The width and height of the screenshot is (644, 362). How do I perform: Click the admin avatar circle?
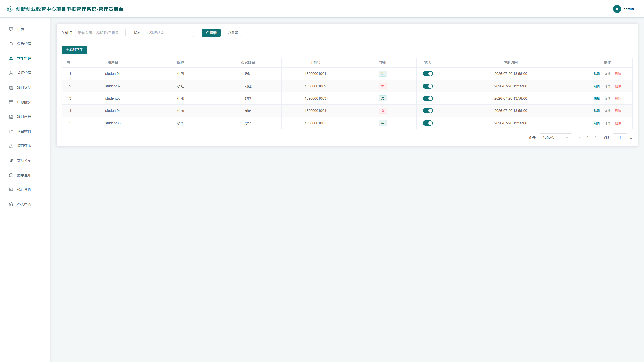click(x=617, y=9)
